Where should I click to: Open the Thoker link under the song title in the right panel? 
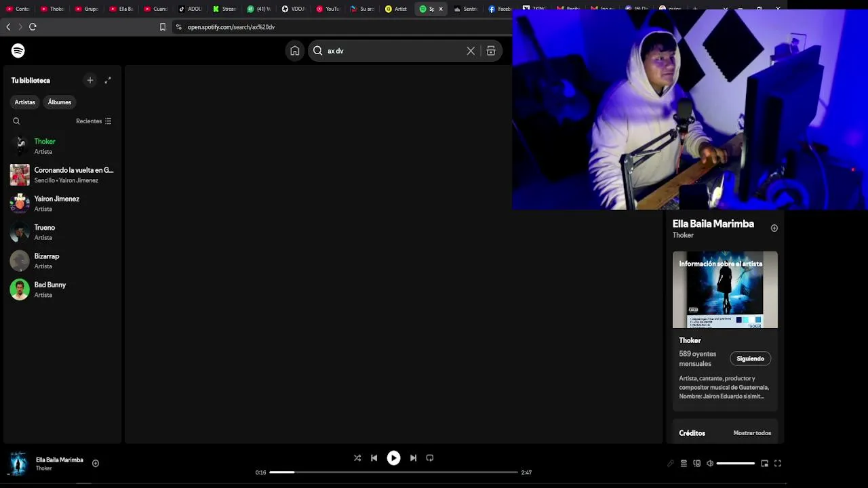coord(683,235)
